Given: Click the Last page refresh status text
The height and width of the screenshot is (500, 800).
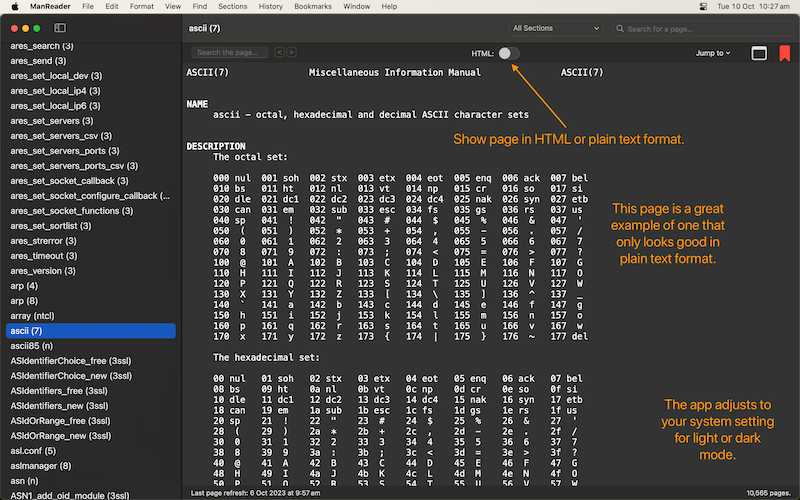Looking at the screenshot, I should pyautogui.click(x=256, y=493).
